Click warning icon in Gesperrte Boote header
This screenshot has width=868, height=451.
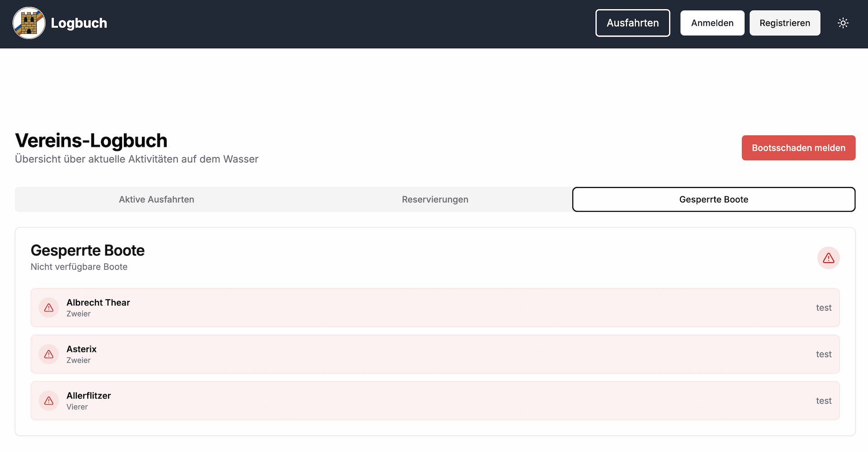[828, 258]
